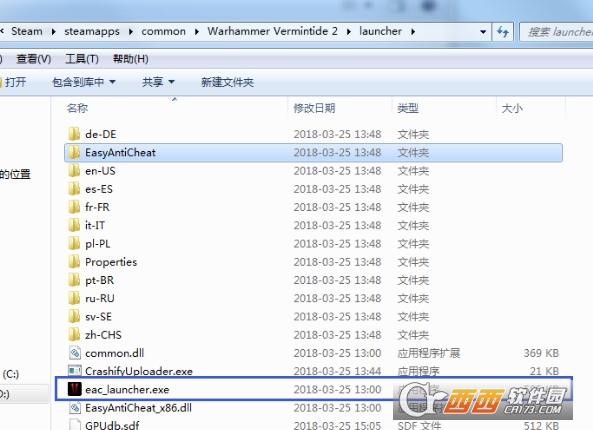This screenshot has height=430, width=593.
Task: Open the 查看(V) menu
Action: pos(33,59)
